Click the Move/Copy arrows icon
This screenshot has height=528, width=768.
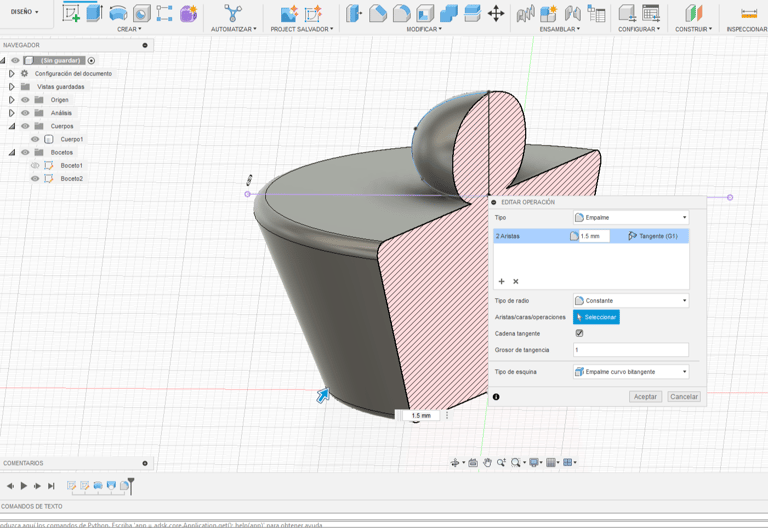496,14
